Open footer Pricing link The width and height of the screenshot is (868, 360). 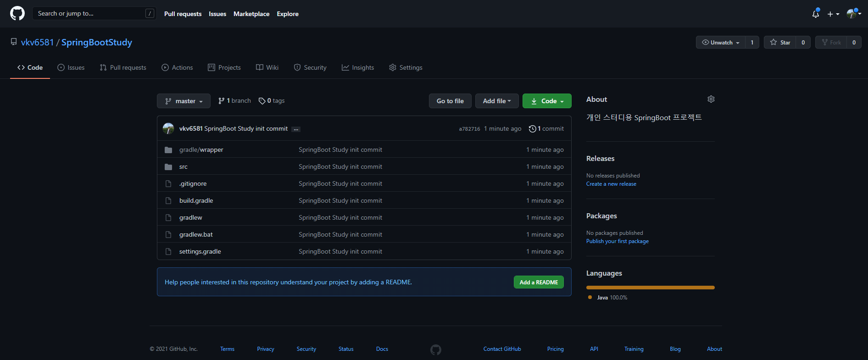556,349
